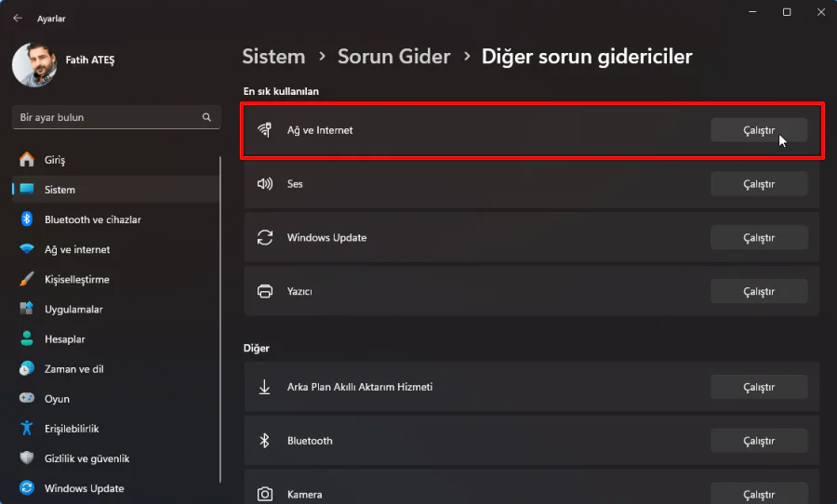Click the Bluetooth icon in the sidebar
Viewport: 837px width, 504px height.
click(27, 219)
